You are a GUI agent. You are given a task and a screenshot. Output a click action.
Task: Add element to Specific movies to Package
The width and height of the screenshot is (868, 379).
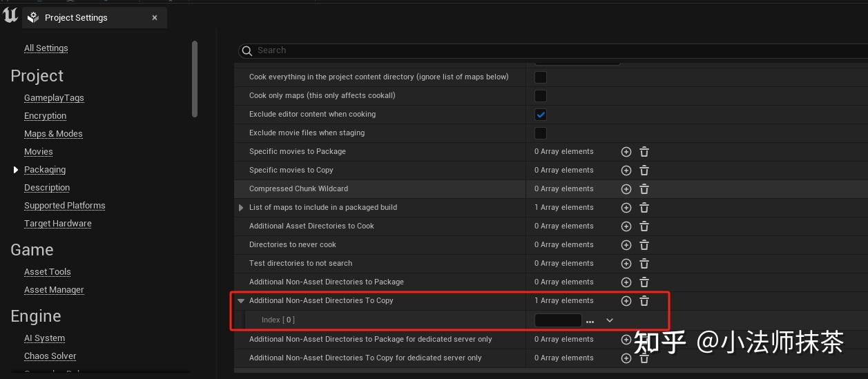626,152
